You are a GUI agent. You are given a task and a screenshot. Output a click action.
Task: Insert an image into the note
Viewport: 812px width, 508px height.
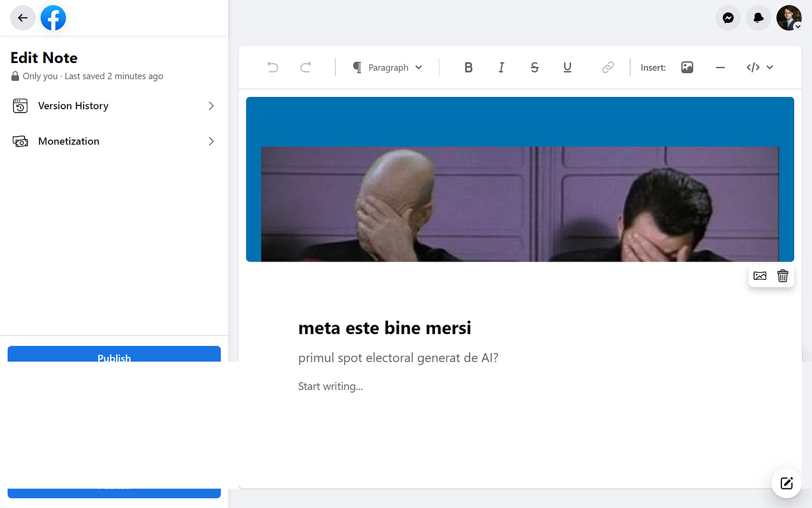pyautogui.click(x=687, y=67)
